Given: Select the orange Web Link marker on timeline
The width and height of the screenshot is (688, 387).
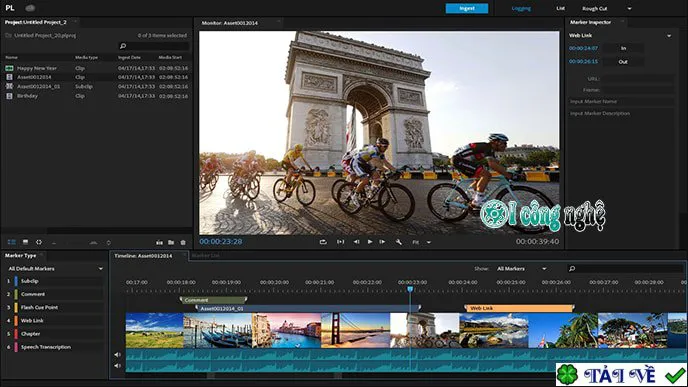Looking at the screenshot, I should pos(519,308).
